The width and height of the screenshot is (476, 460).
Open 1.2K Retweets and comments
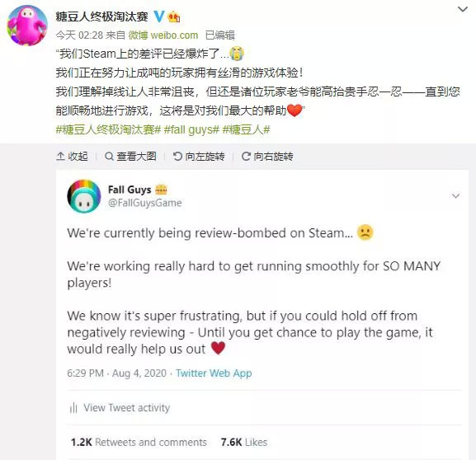[139, 442]
